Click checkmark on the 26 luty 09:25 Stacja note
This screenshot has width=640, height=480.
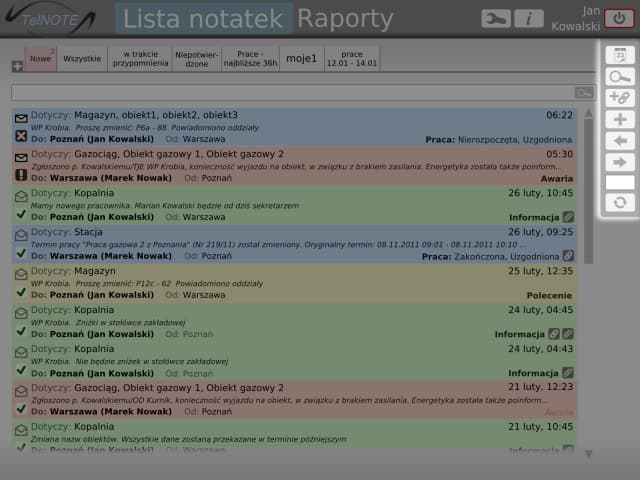point(21,253)
